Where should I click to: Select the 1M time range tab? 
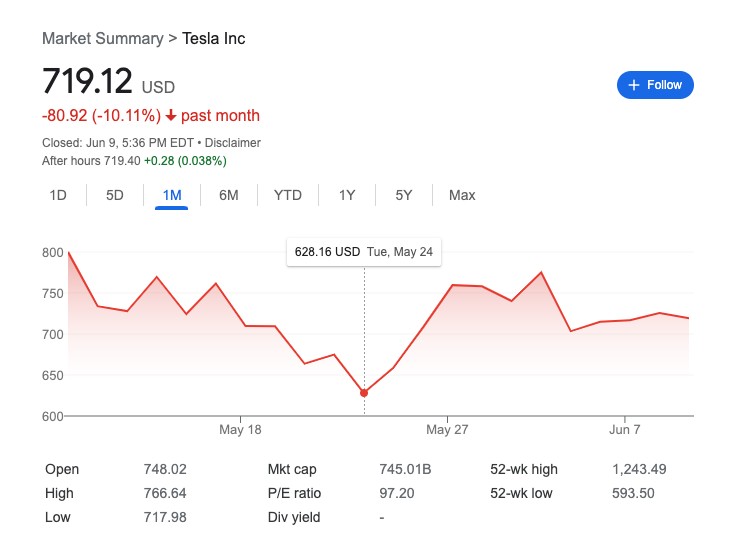(172, 195)
